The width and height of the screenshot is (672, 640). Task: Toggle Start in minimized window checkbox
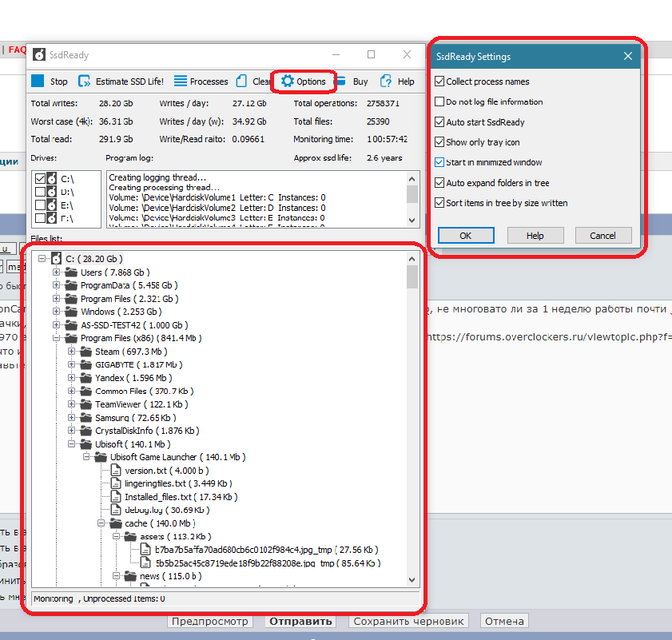coord(439,162)
